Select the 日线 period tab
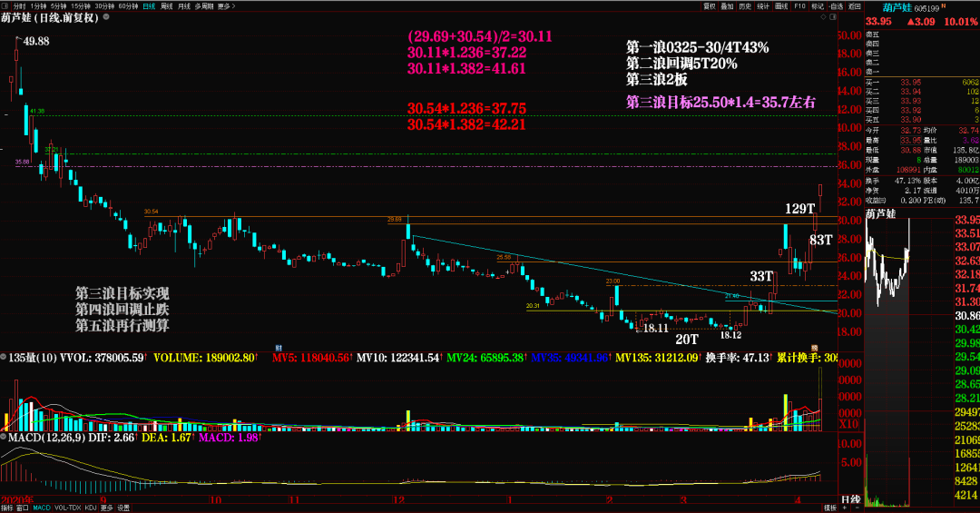 click(149, 6)
